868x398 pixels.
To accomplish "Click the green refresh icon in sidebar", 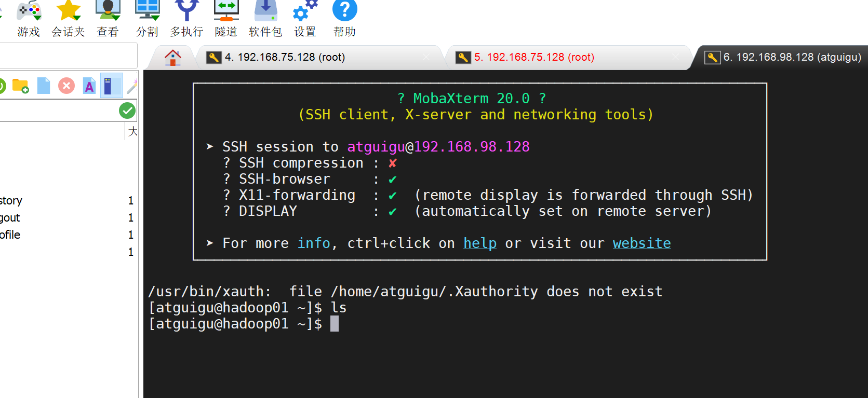I will pyautogui.click(x=2, y=86).
